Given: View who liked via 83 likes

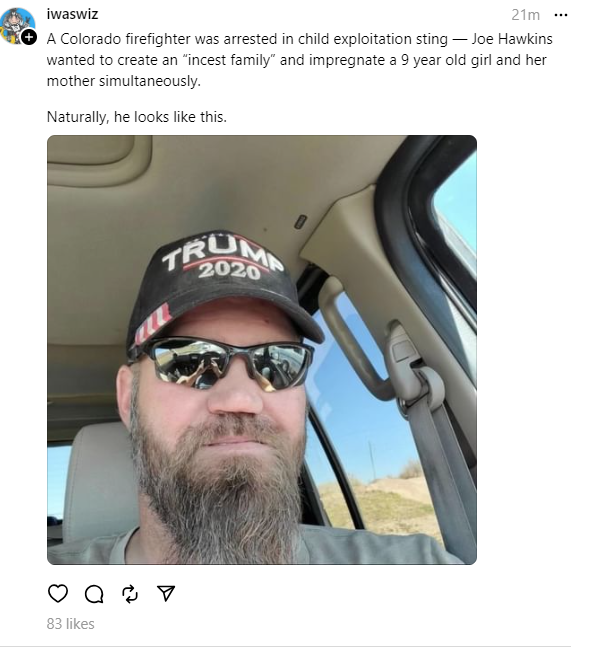Looking at the screenshot, I should click(71, 623).
